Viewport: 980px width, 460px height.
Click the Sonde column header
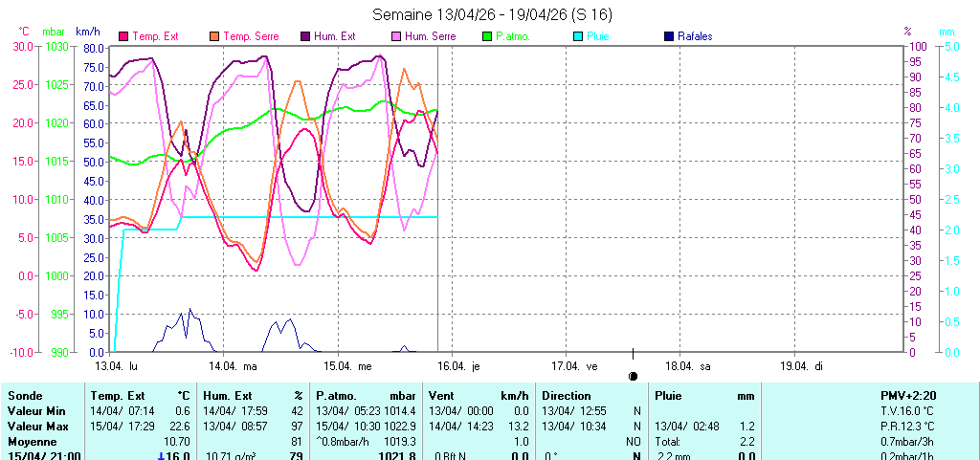point(26,395)
